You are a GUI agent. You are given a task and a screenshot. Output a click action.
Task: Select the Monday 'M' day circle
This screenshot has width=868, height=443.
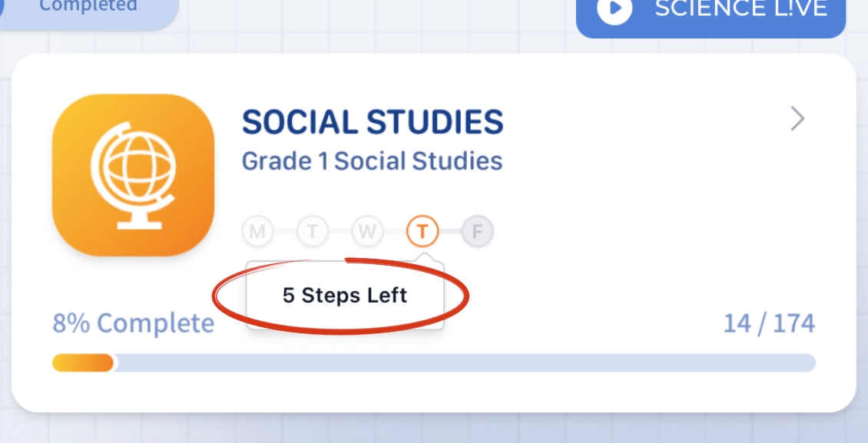tap(257, 231)
